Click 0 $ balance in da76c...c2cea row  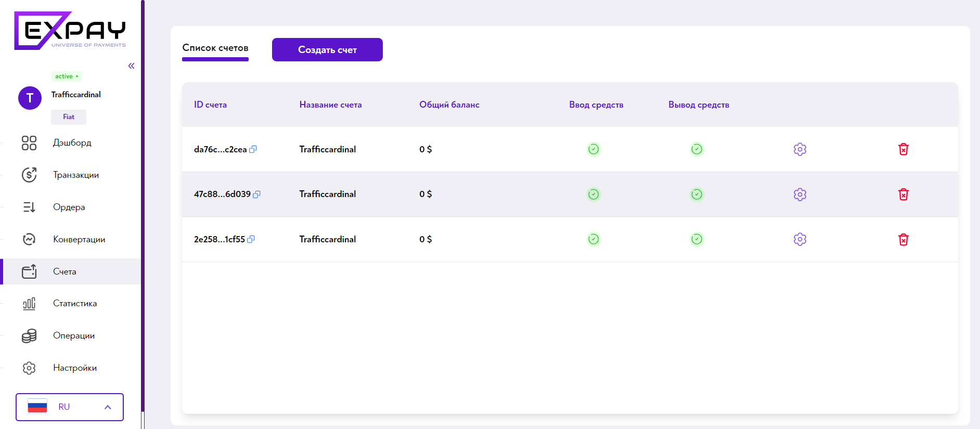(425, 149)
